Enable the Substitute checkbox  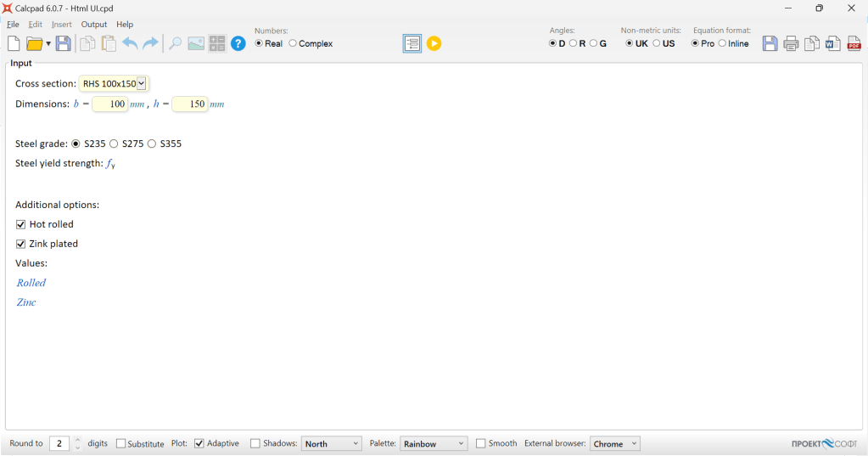point(120,444)
